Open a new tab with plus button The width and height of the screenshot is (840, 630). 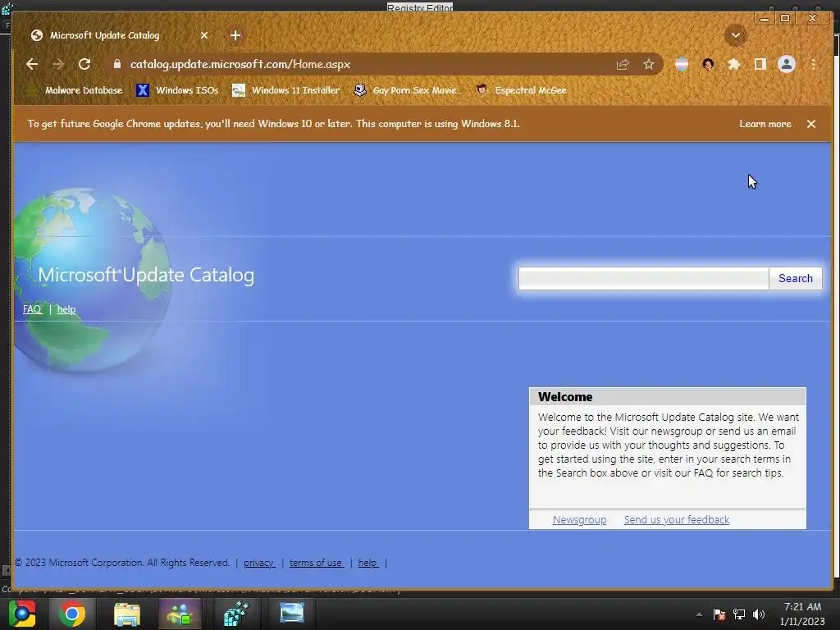pos(235,35)
